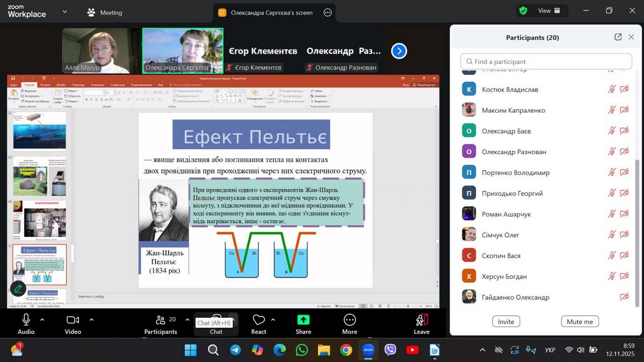This screenshot has height=362, width=644.
Task: Toggle the Video camera
Action: click(x=73, y=321)
